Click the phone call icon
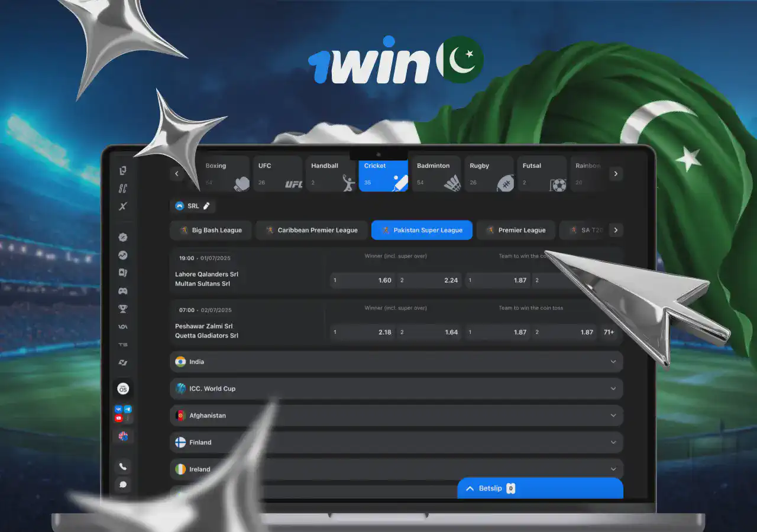 [x=123, y=466]
